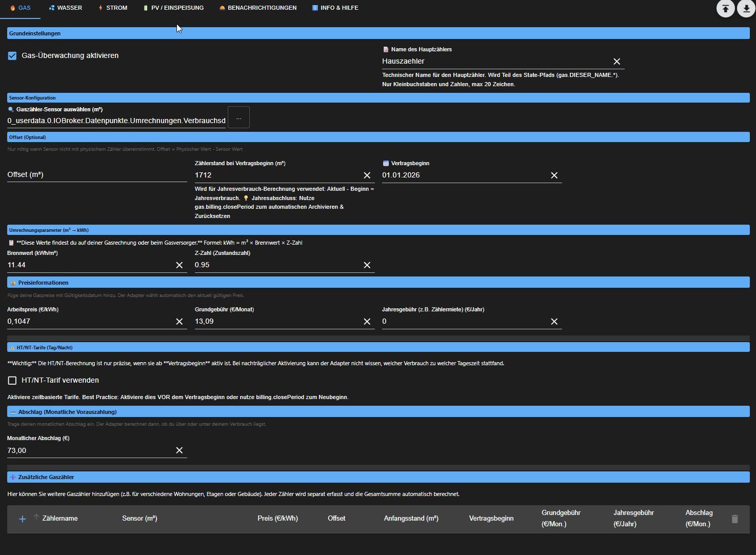Click the trash icon in the meters table header
The image size is (756, 555).
(734, 519)
